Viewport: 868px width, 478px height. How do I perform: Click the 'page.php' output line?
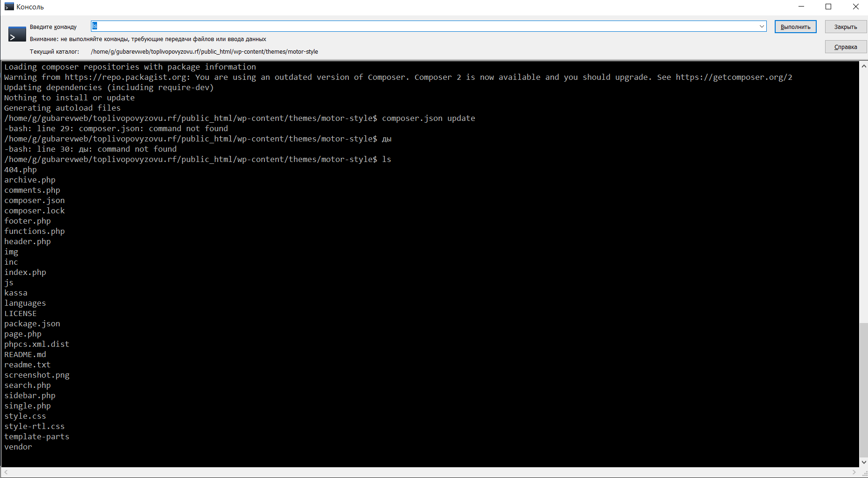click(23, 334)
